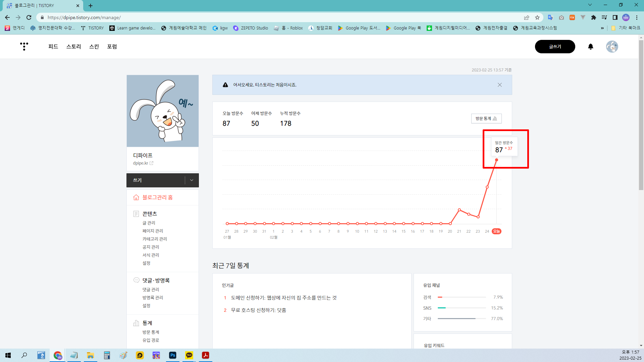This screenshot has width=644, height=362.
Task: Open the Chrome three-dot menu
Action: 637,17
